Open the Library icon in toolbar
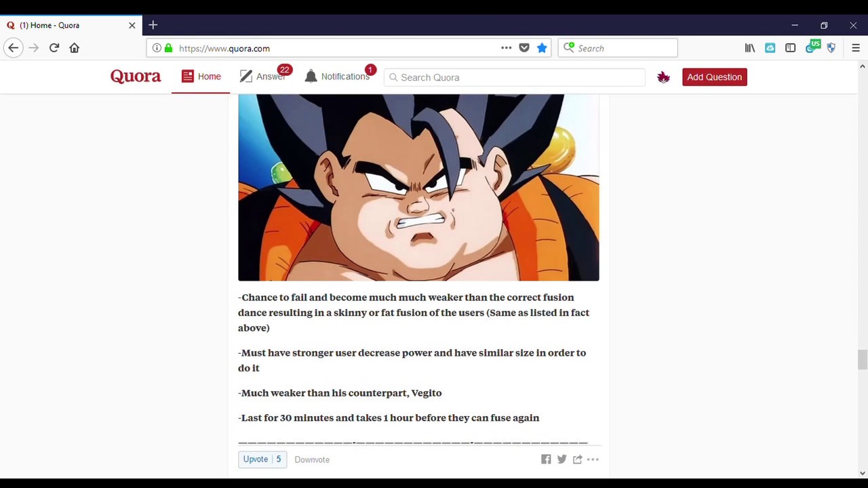The width and height of the screenshot is (868, 488). [750, 48]
